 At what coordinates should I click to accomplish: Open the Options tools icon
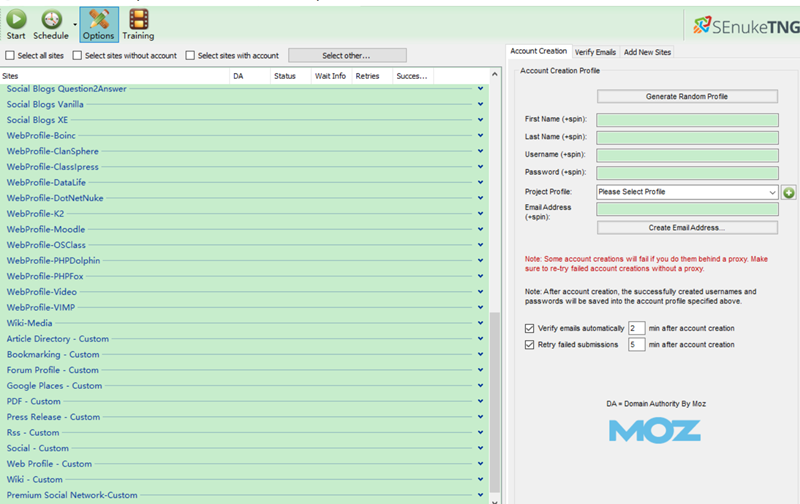[x=98, y=18]
